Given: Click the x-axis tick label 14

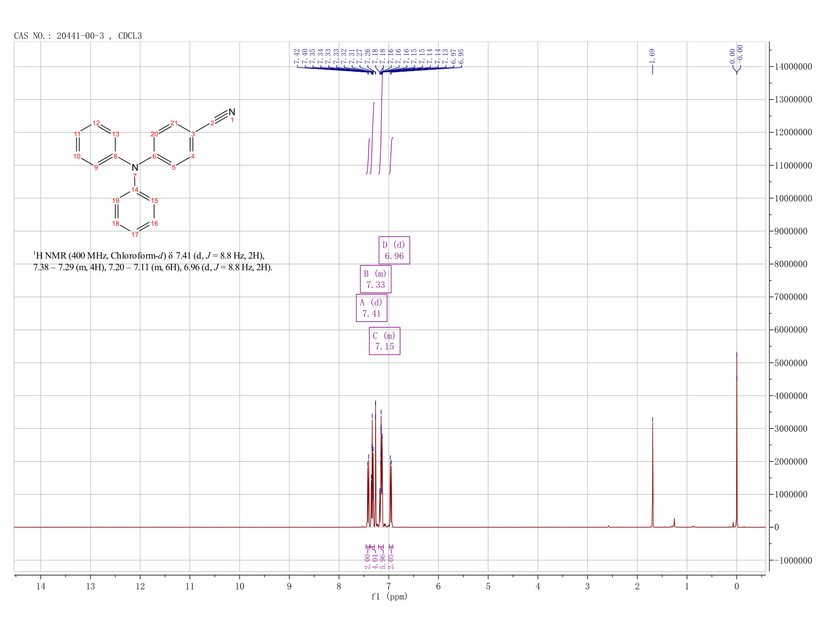Looking at the screenshot, I should click(40, 586).
